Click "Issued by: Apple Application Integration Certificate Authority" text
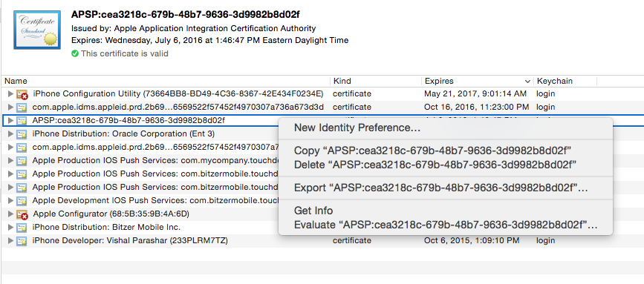644x284 pixels. [x=193, y=29]
